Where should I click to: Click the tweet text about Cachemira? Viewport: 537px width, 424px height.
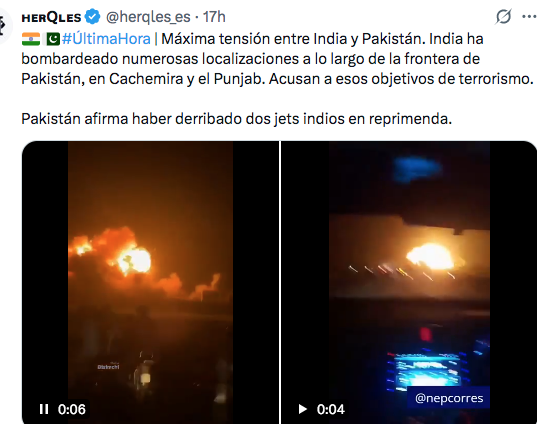click(278, 59)
